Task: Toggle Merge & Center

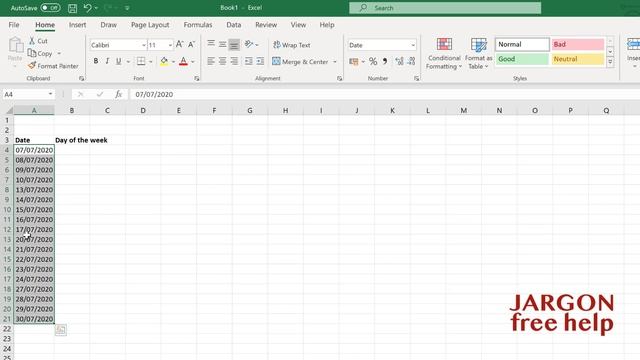Action: click(300, 62)
